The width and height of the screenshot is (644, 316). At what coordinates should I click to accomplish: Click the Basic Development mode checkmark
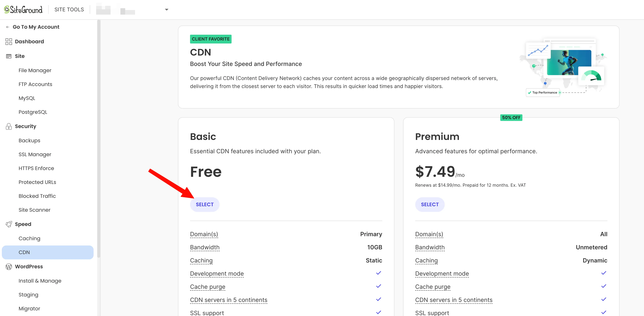pyautogui.click(x=378, y=273)
